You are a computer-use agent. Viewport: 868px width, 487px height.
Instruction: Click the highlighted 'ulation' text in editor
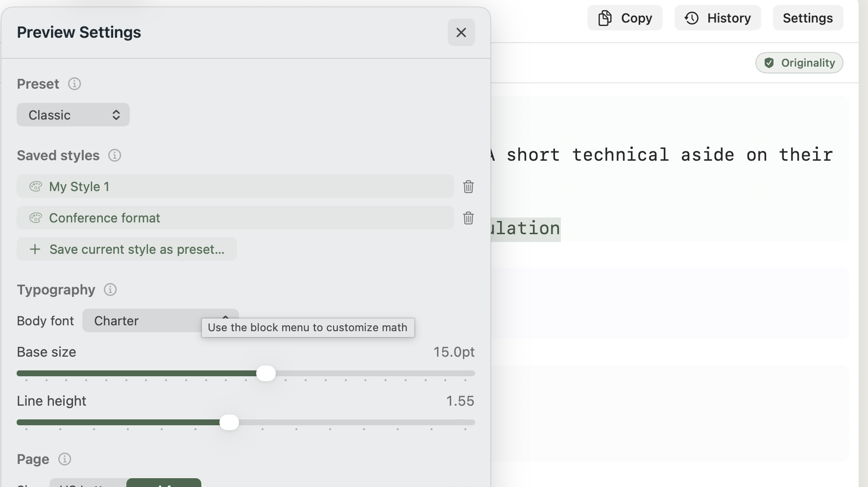tap(526, 228)
